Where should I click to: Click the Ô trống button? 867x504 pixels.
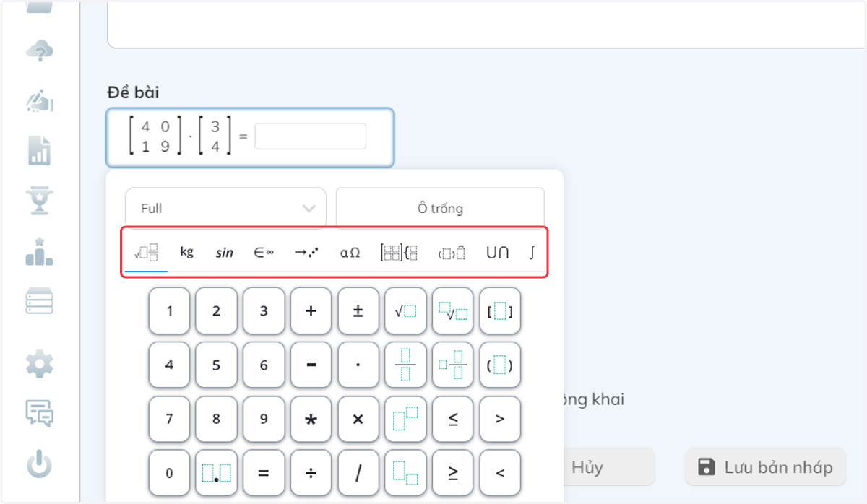point(440,208)
